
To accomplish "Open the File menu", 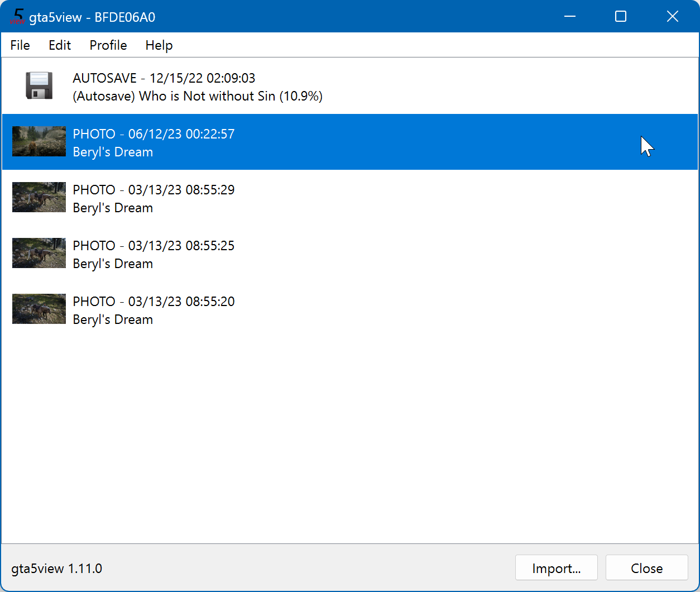I will [x=20, y=45].
